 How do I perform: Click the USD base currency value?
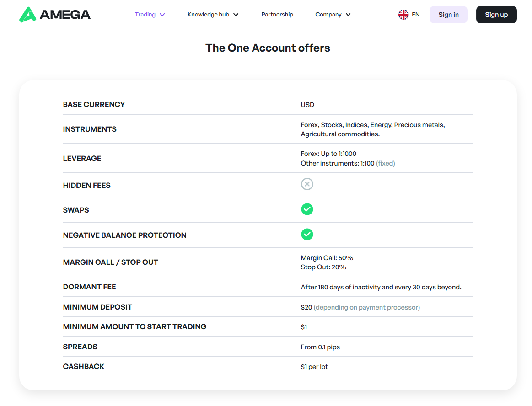tap(307, 105)
